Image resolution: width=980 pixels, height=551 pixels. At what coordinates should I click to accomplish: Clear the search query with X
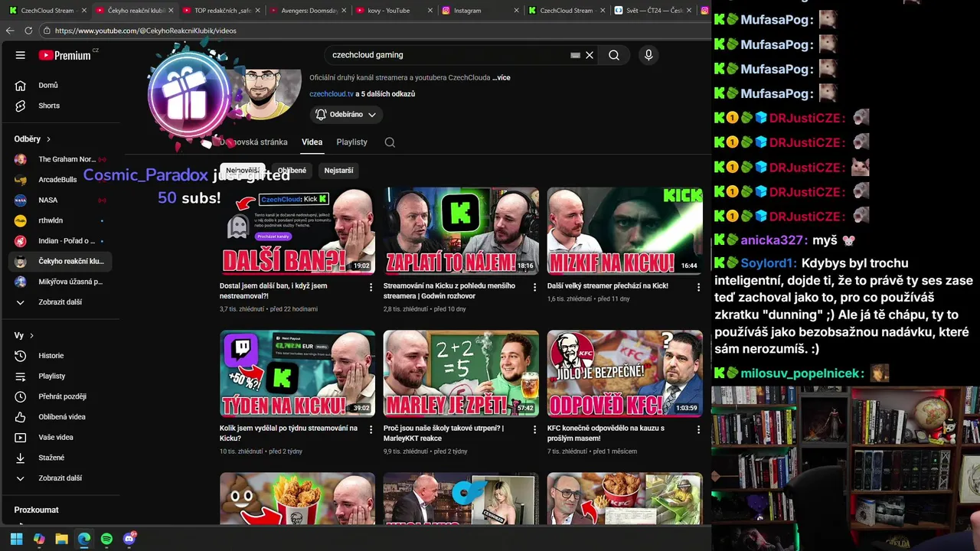pyautogui.click(x=590, y=55)
